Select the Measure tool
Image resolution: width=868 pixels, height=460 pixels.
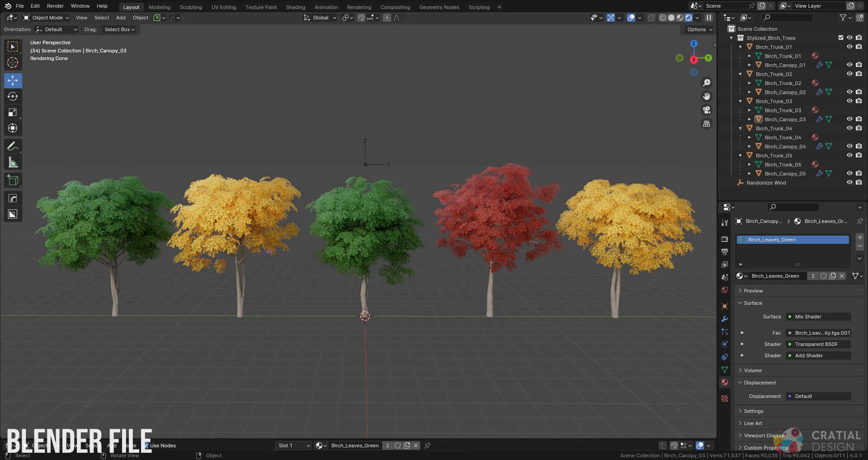click(13, 162)
